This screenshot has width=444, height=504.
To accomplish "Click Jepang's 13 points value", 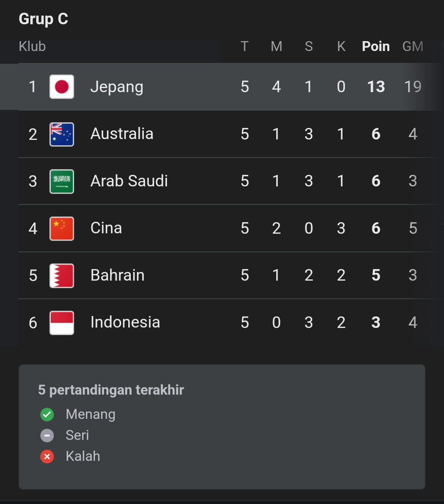I will point(376,87).
